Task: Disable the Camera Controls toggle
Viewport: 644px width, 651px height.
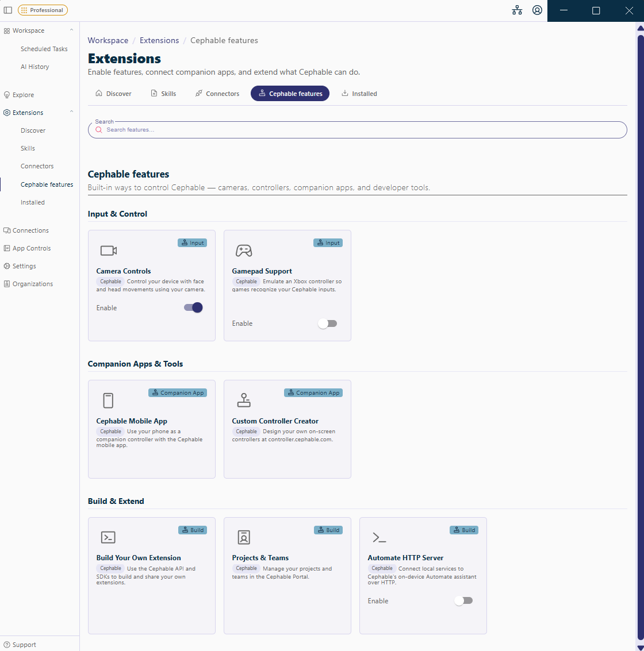Action: point(193,307)
